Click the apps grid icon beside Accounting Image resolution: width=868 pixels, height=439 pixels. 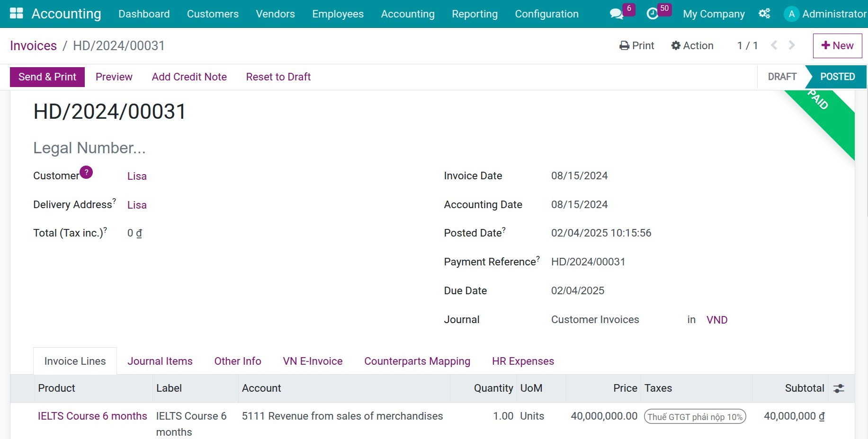16,12
